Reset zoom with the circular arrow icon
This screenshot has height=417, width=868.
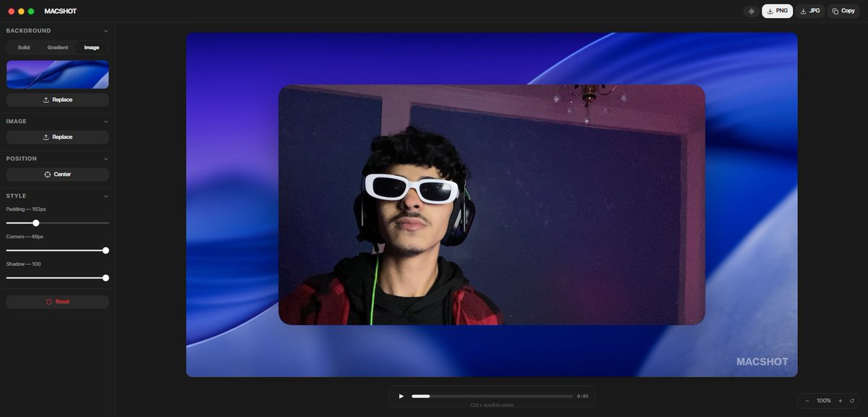point(852,400)
